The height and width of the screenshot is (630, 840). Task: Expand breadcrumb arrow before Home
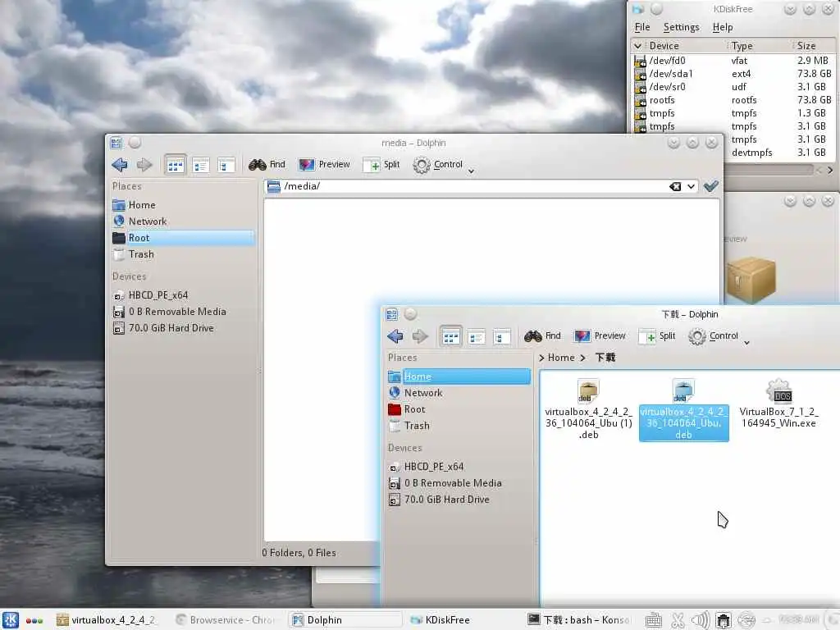541,358
